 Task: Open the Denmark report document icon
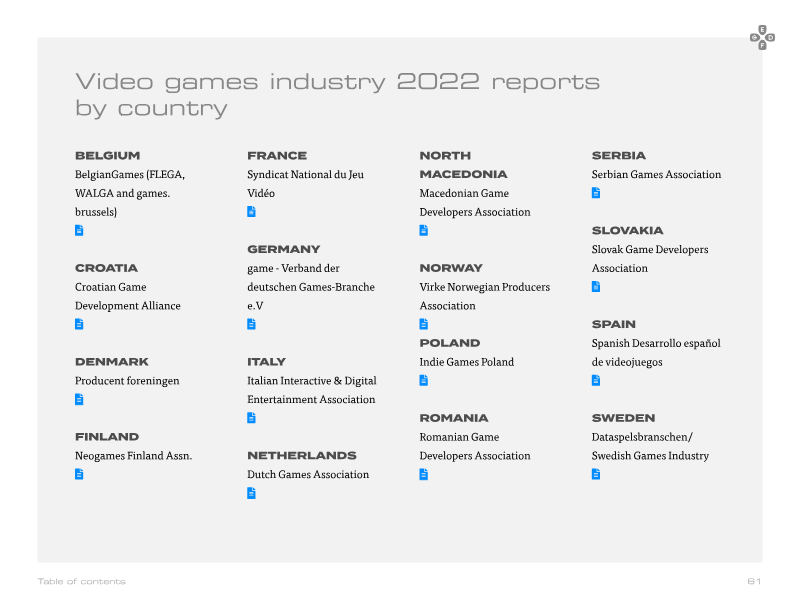coord(79,399)
